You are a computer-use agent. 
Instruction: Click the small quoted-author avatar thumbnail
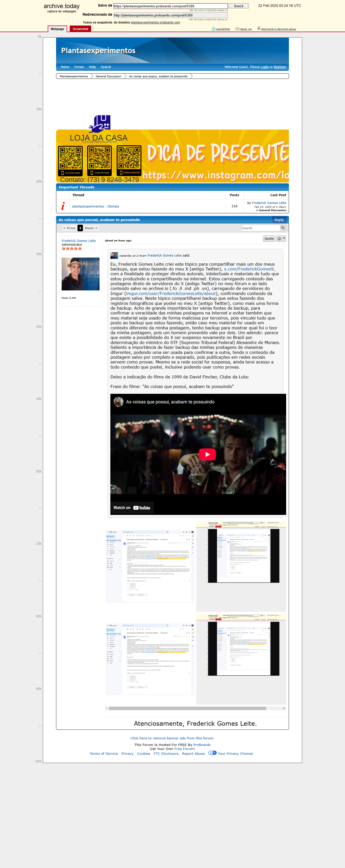[114, 255]
